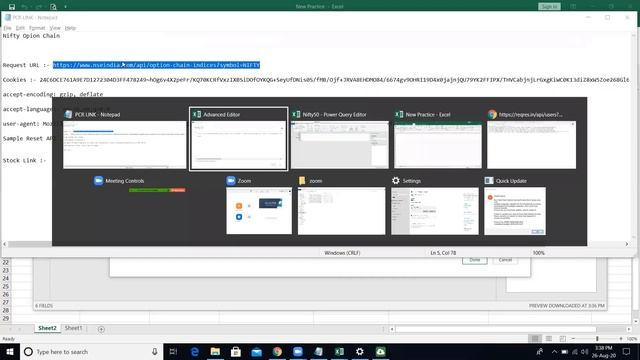
Task: Open Google Chrome from taskbar
Action: pos(277,351)
